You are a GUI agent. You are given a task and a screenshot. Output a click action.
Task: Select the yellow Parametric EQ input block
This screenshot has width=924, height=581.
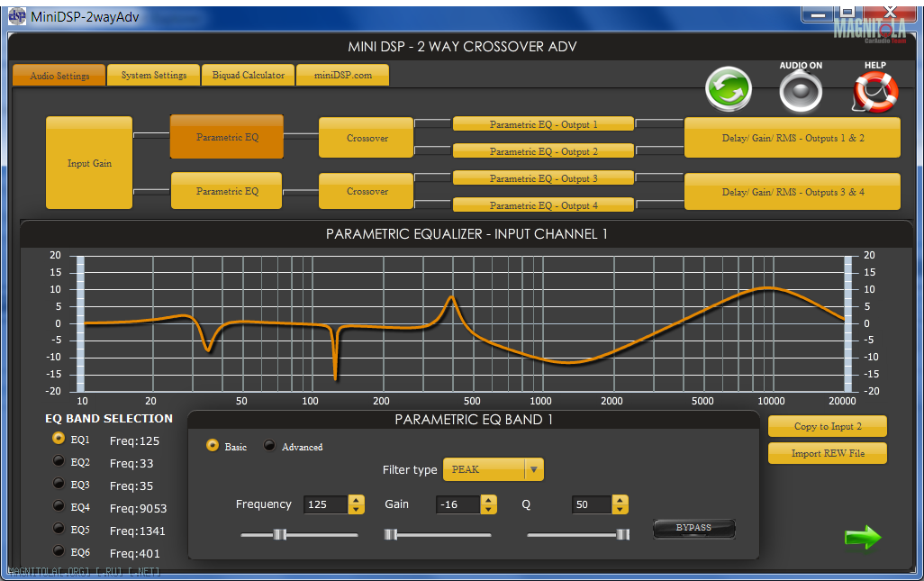(227, 191)
